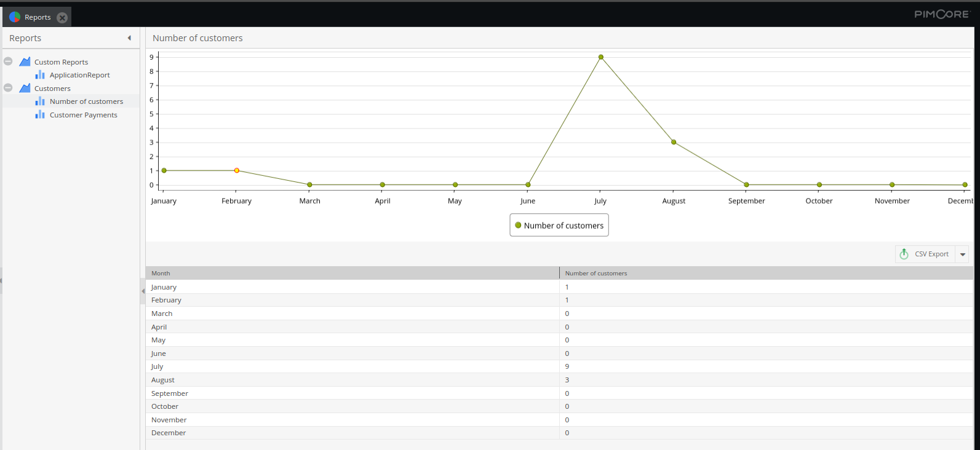Click the splitter collapse arrow beside table
980x450 pixels.
pyautogui.click(x=143, y=291)
